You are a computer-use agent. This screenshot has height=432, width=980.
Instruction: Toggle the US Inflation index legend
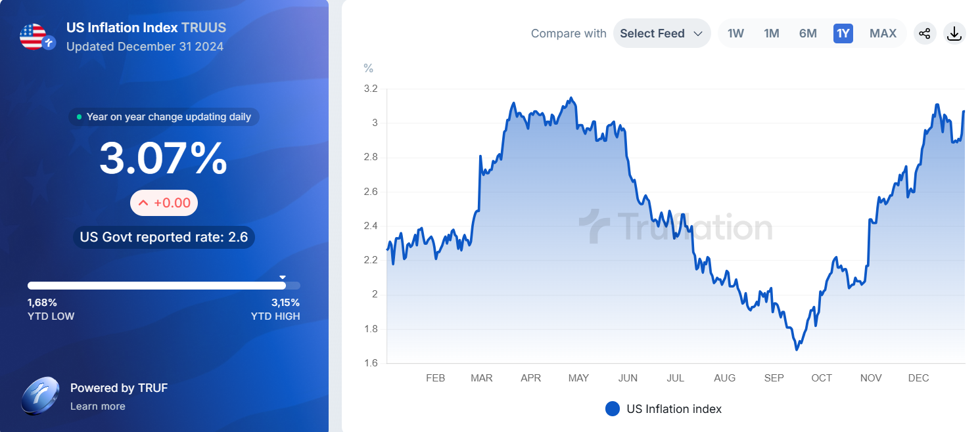tap(663, 409)
